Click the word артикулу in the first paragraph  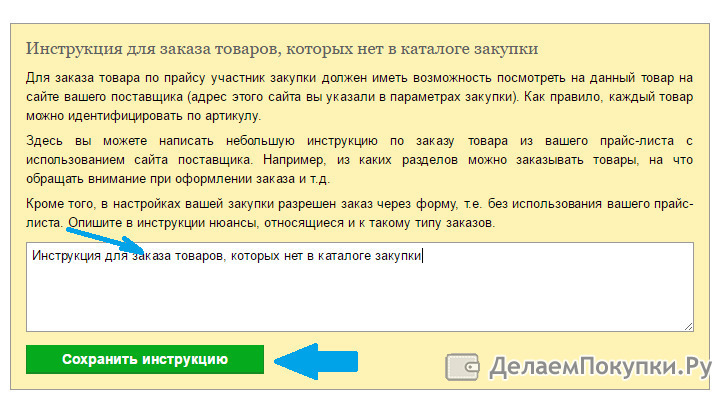(x=233, y=116)
